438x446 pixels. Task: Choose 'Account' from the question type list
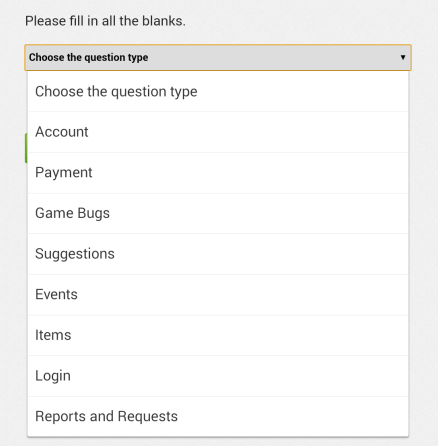pyautogui.click(x=218, y=132)
